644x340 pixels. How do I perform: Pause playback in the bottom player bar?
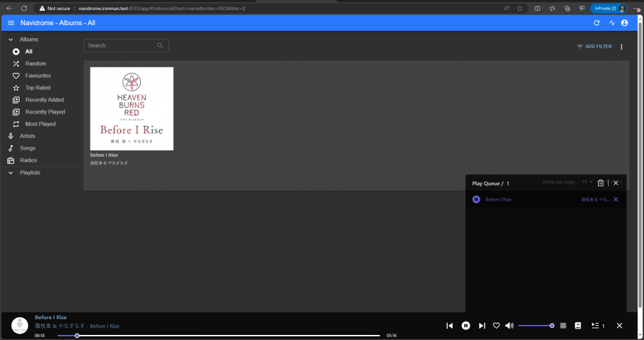click(x=466, y=326)
